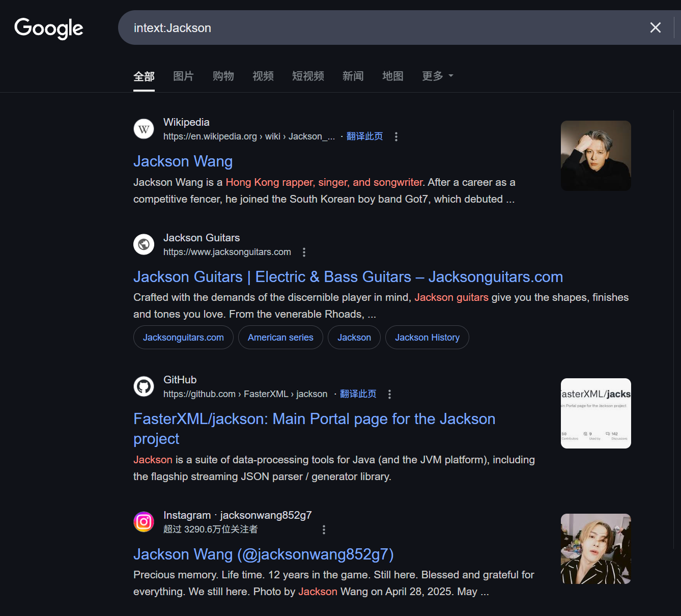Expand the 更多 dropdown
This screenshot has height=616, width=681.
pos(438,76)
